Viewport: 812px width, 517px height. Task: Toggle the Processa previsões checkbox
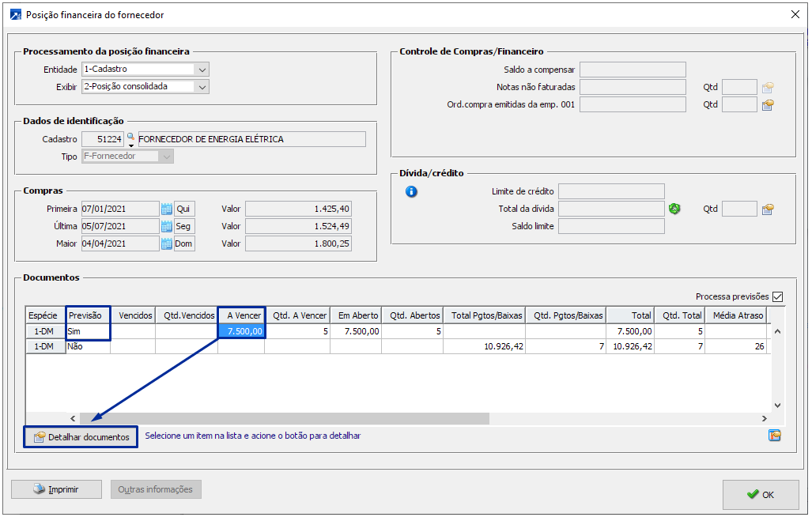tap(777, 296)
